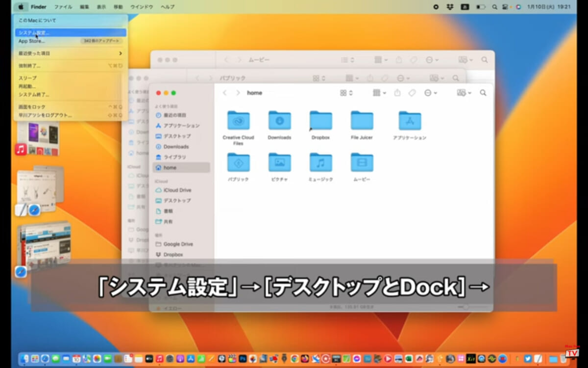588x368 pixels.
Task: Open the 編集 menu in the menu bar
Action: click(x=85, y=7)
